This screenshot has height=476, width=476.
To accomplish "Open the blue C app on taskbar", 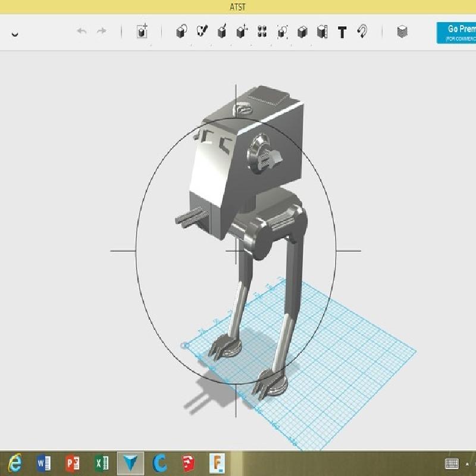I will [159, 464].
